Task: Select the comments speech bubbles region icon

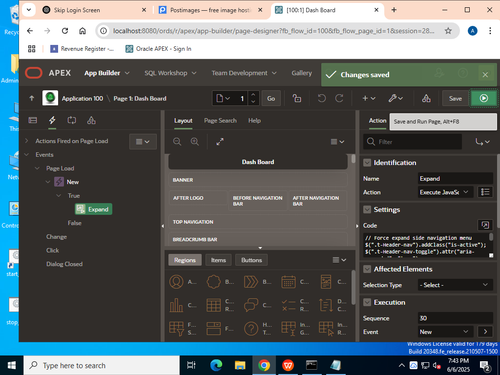Action: point(251,305)
